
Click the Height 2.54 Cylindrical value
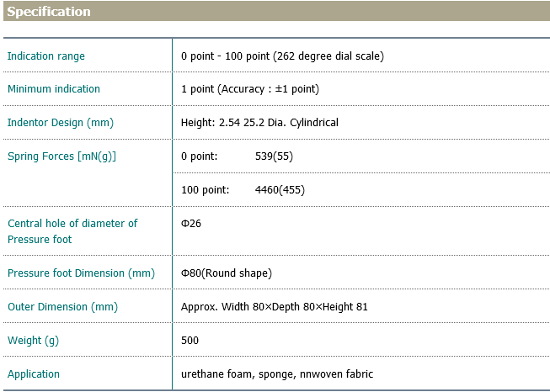pos(259,123)
